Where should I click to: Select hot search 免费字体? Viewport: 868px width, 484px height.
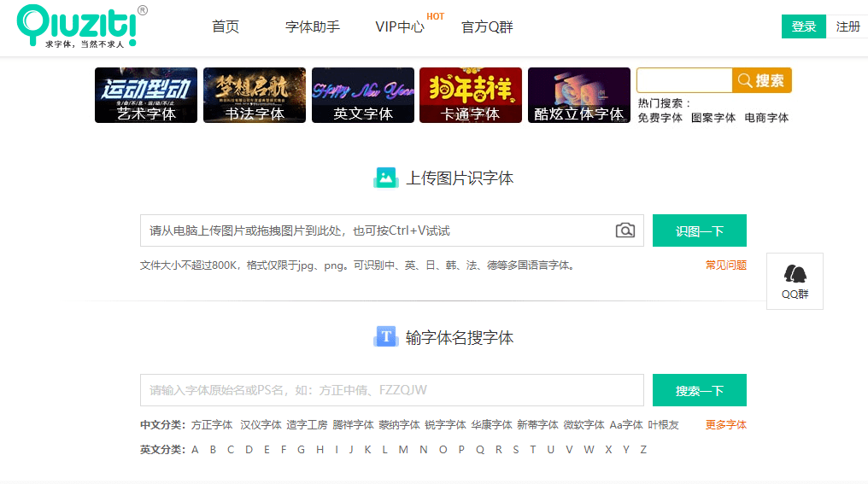tap(660, 118)
